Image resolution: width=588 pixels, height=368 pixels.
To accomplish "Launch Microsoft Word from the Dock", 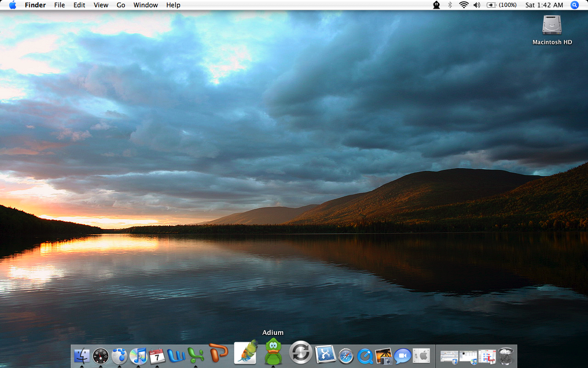I will [x=176, y=356].
